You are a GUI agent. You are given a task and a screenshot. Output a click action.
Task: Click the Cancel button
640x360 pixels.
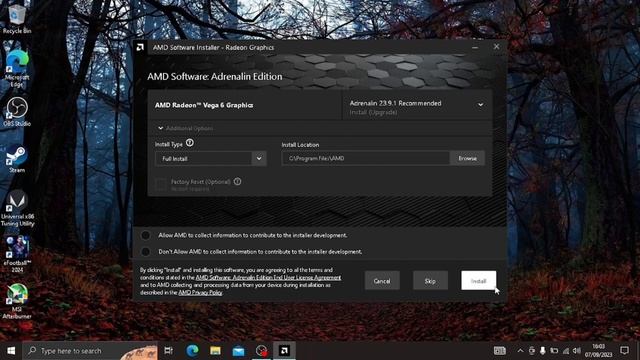382,281
